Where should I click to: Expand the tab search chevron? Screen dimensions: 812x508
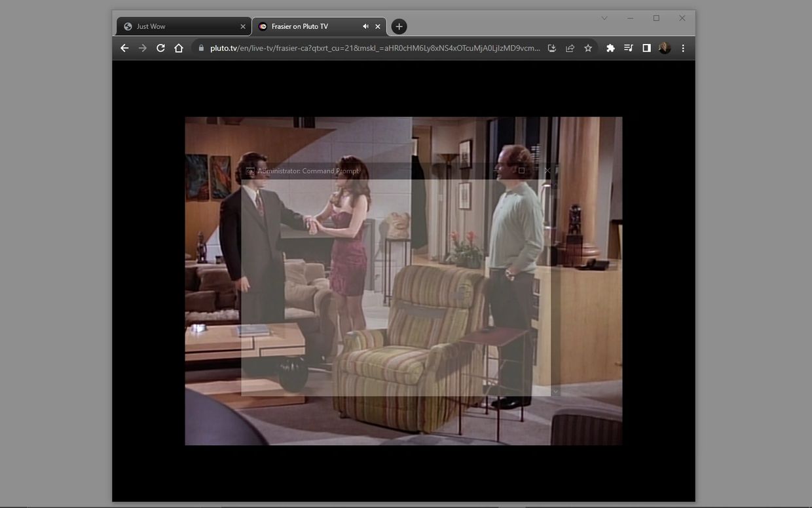pyautogui.click(x=604, y=18)
